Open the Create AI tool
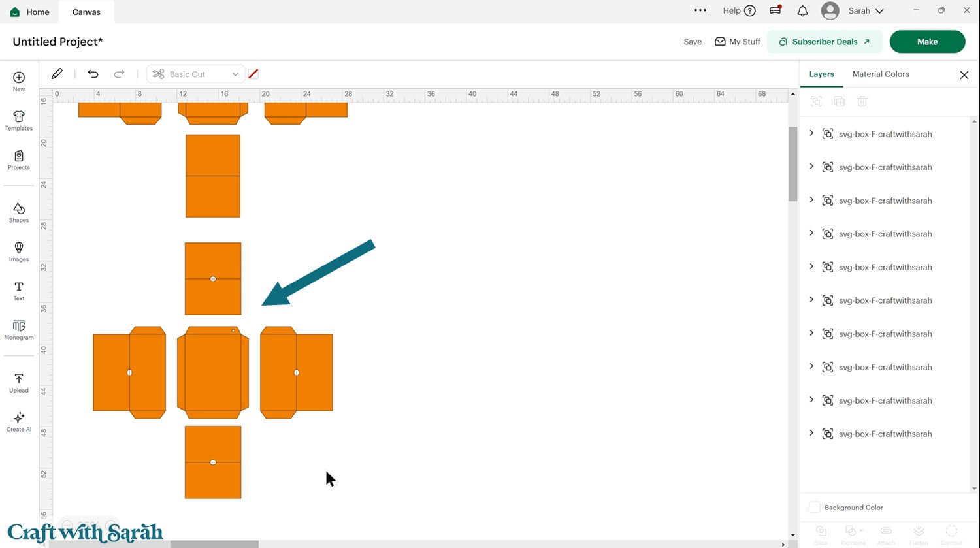 (19, 422)
